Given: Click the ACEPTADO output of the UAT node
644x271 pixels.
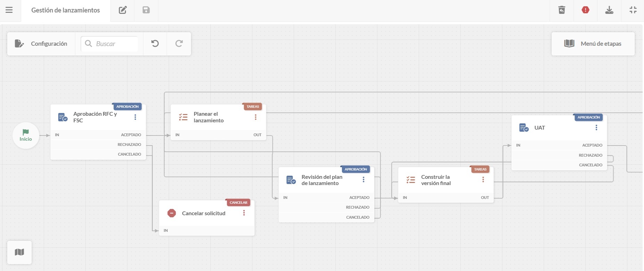Looking at the screenshot, I should pos(592,145).
